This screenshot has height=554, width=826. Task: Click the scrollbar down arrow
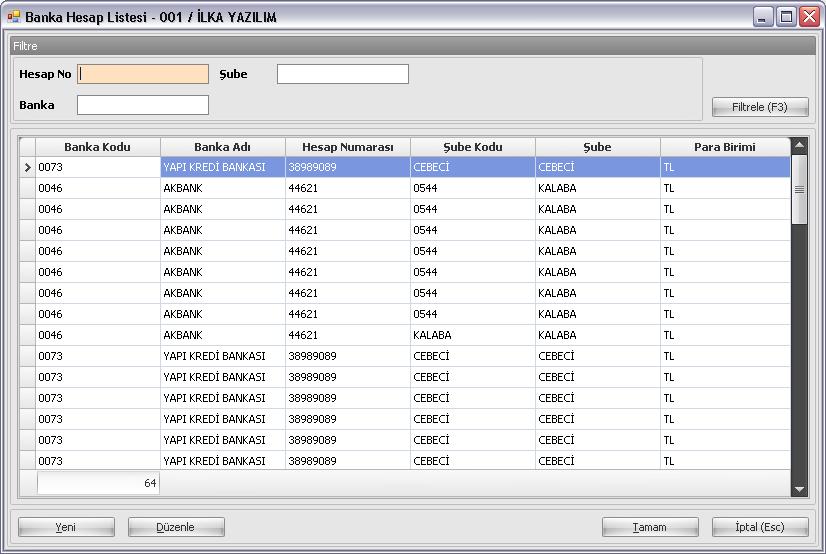coord(799,489)
